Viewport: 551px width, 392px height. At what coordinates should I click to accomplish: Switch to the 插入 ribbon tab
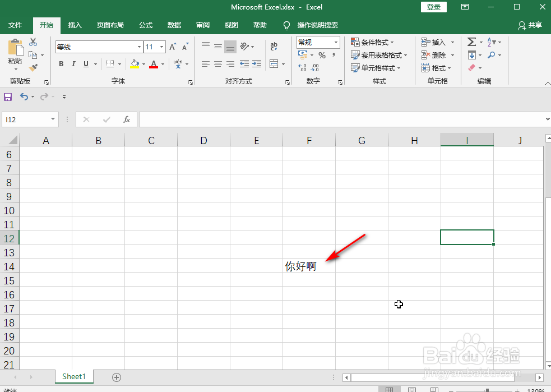[75, 25]
